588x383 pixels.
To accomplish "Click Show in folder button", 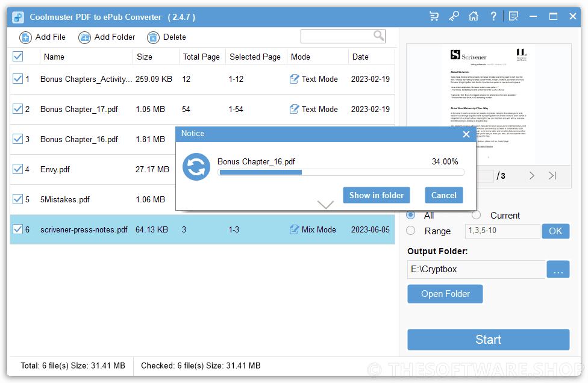I will click(377, 195).
